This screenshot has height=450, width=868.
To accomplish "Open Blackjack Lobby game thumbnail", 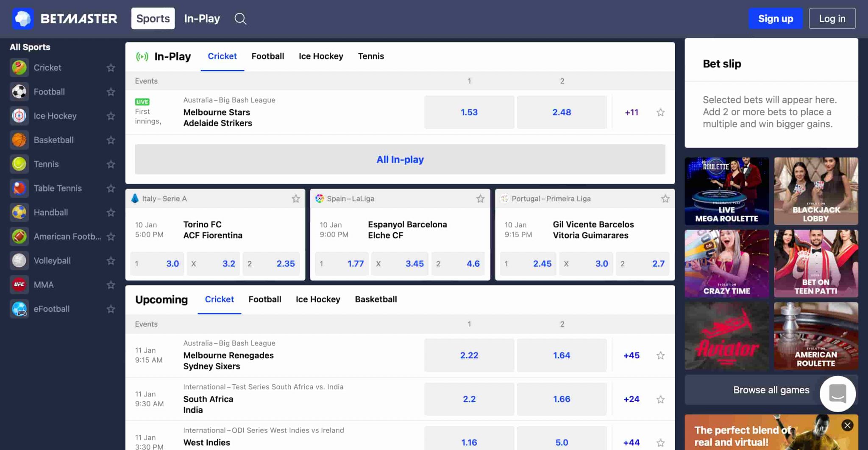I will tap(816, 191).
